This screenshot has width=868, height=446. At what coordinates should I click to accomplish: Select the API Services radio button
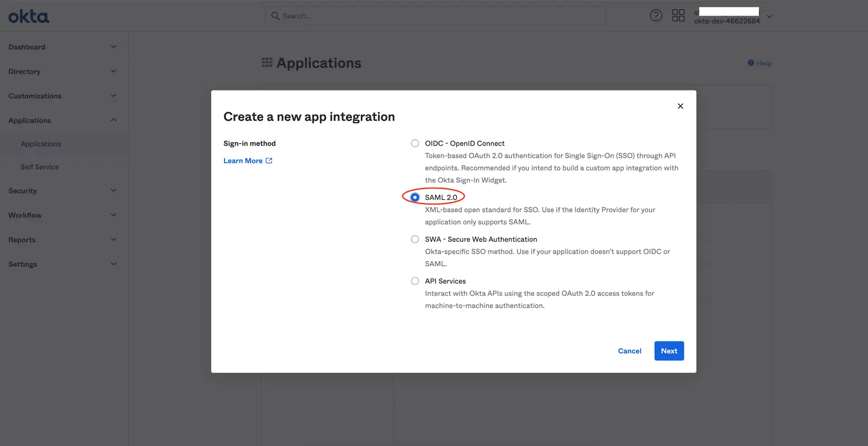point(415,281)
